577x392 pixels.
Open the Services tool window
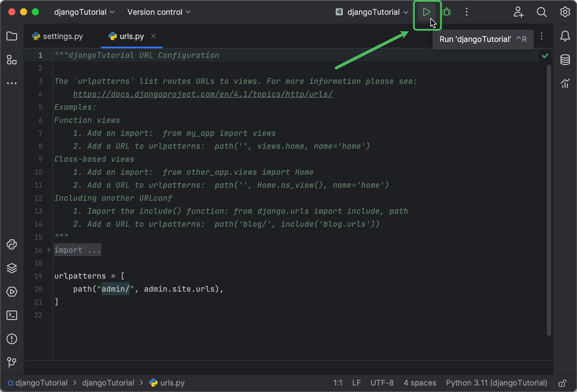(x=12, y=292)
